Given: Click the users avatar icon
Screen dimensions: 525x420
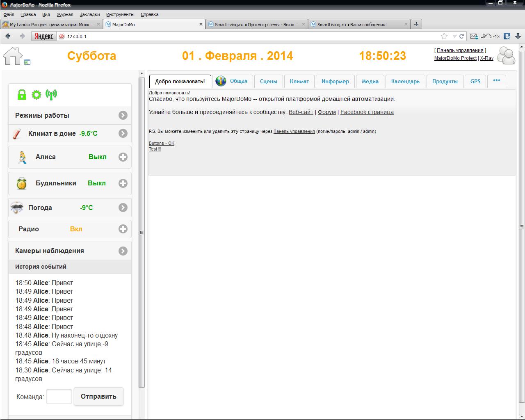Looking at the screenshot, I should tap(506, 56).
